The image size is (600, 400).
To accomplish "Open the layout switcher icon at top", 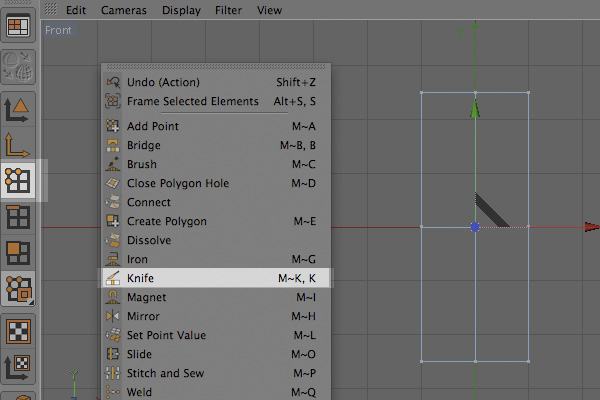I will coord(18,26).
